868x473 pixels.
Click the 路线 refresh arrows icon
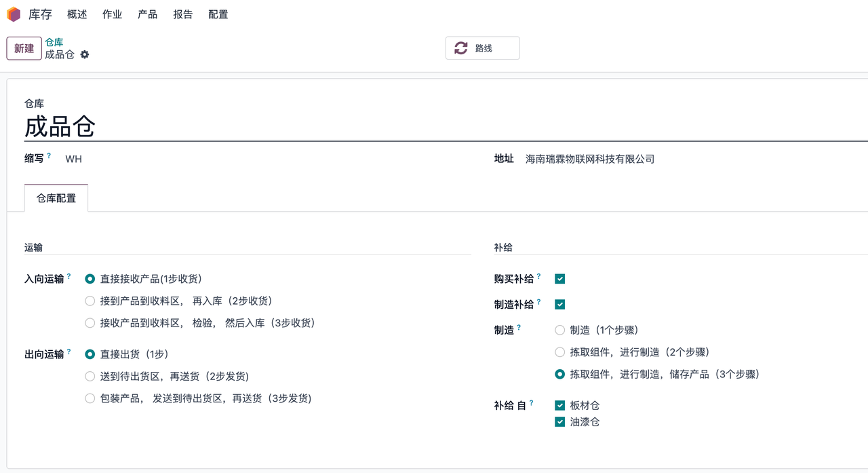pyautogui.click(x=461, y=48)
